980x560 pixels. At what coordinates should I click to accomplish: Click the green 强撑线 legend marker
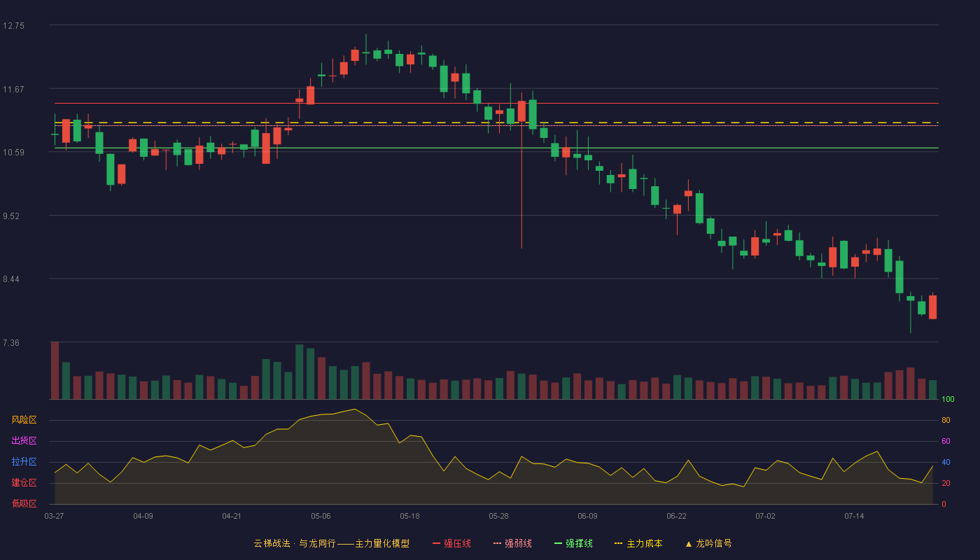point(558,543)
